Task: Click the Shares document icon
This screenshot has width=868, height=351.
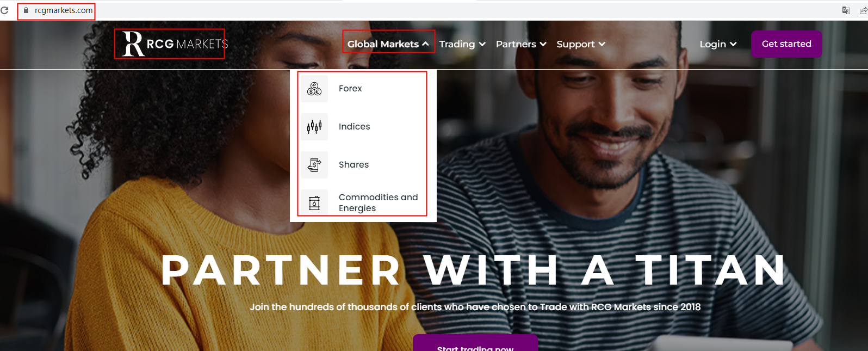Action: coord(314,165)
